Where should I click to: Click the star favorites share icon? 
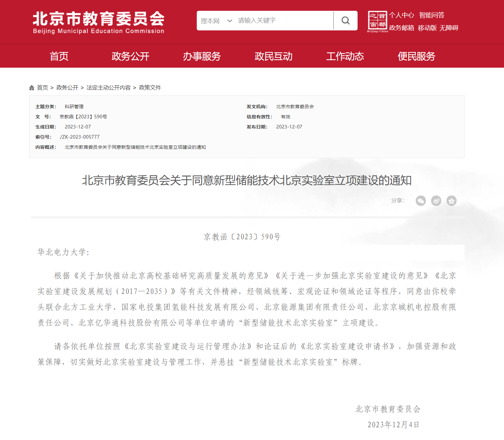coord(451,201)
